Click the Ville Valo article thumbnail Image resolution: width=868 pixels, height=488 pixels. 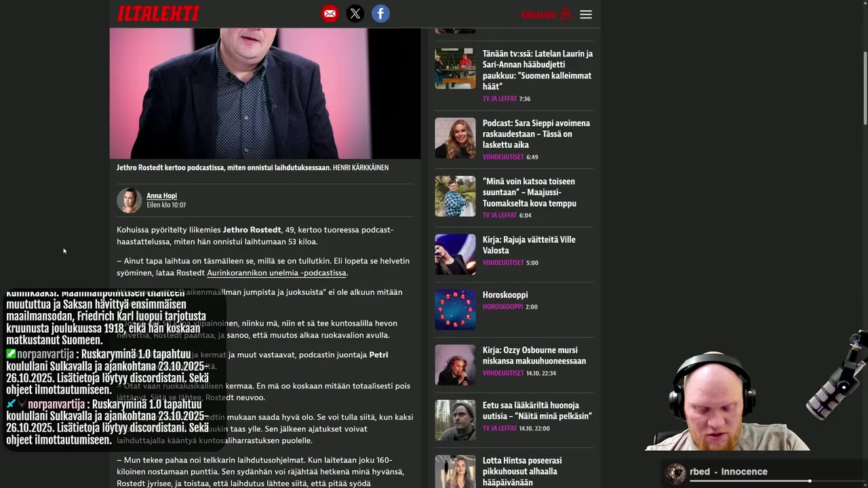455,255
